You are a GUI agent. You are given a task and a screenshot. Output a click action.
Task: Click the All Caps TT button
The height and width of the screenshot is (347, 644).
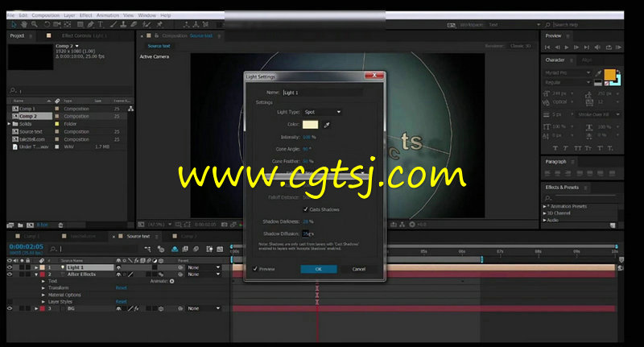pos(577,148)
